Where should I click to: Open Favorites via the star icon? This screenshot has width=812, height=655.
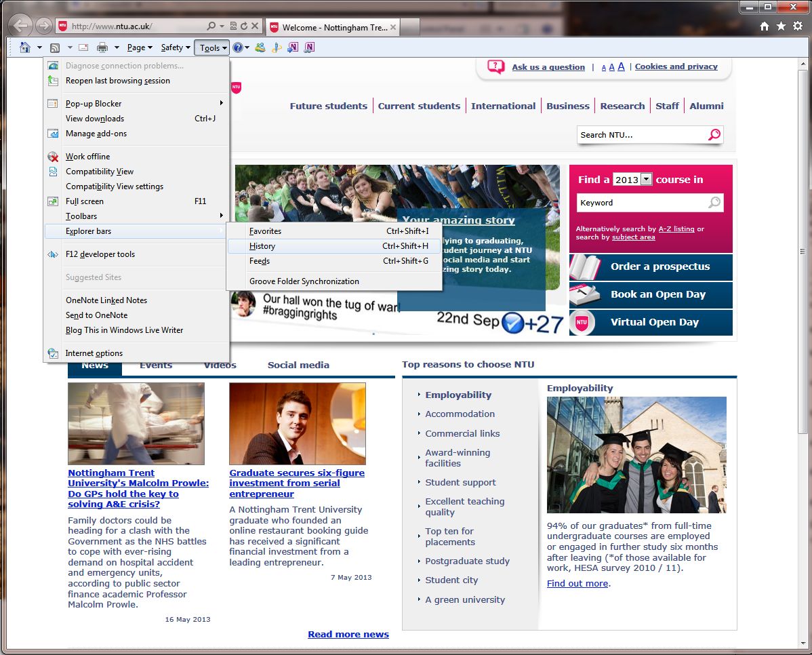click(781, 26)
